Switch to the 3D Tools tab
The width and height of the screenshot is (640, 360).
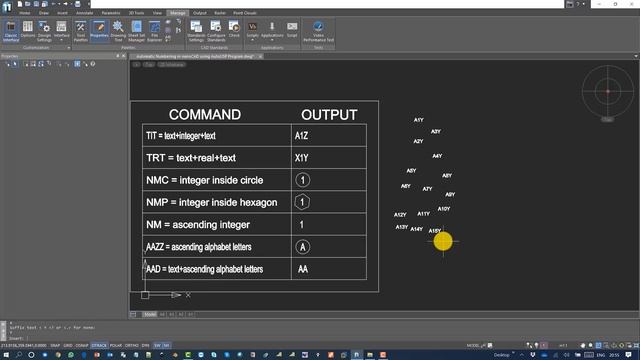point(136,13)
